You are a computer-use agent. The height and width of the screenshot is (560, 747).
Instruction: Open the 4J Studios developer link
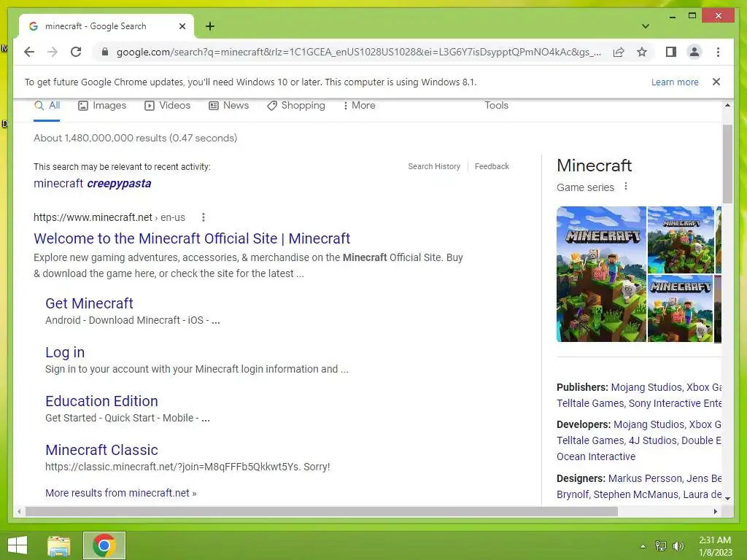(653, 440)
